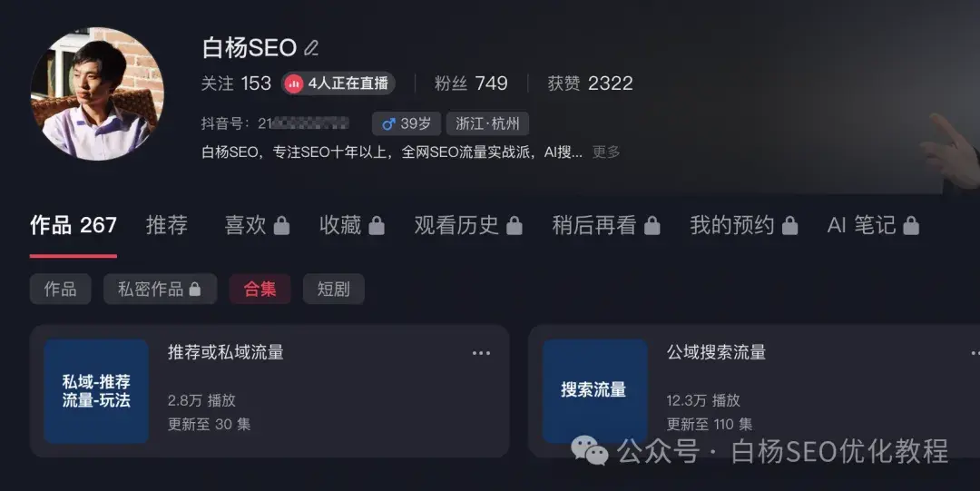
Task: Click the lock icon next to AI 笔记
Action: (911, 226)
